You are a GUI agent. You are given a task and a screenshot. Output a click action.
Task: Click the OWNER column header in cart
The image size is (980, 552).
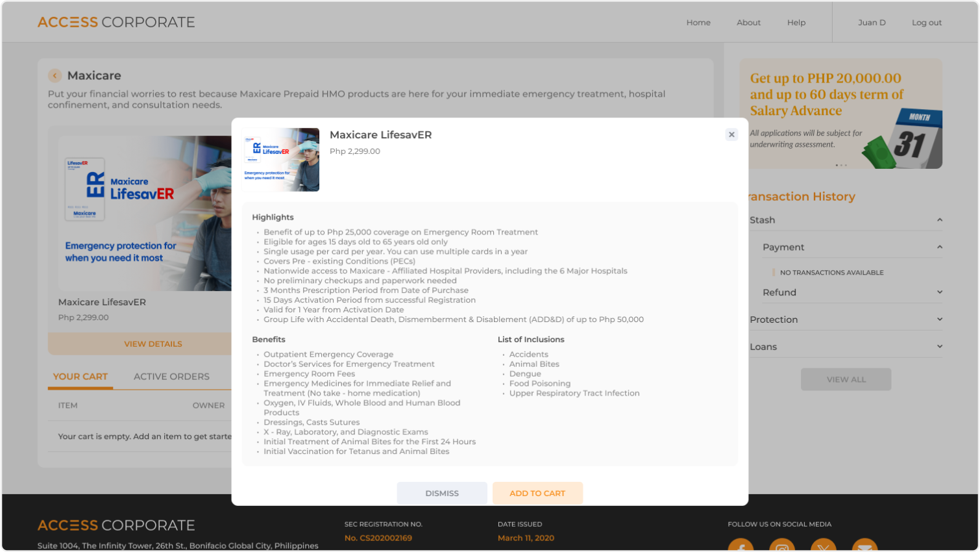coord(208,405)
